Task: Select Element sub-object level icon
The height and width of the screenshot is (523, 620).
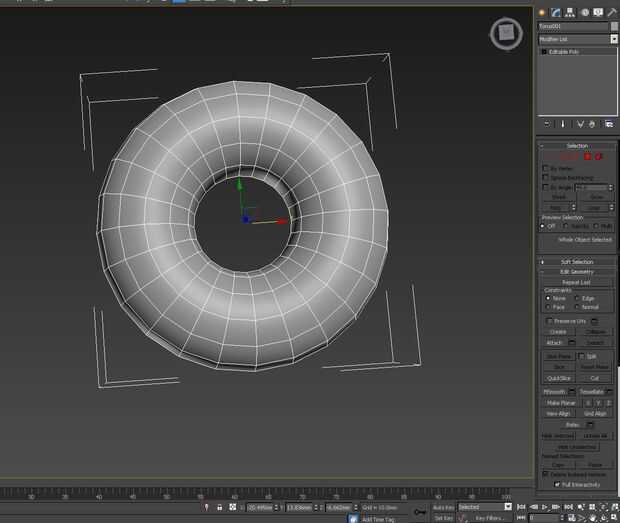Action: coord(598,156)
